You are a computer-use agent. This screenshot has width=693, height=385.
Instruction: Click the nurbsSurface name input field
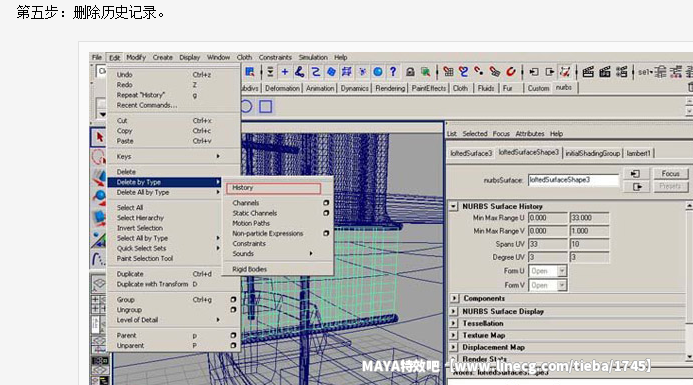click(573, 180)
